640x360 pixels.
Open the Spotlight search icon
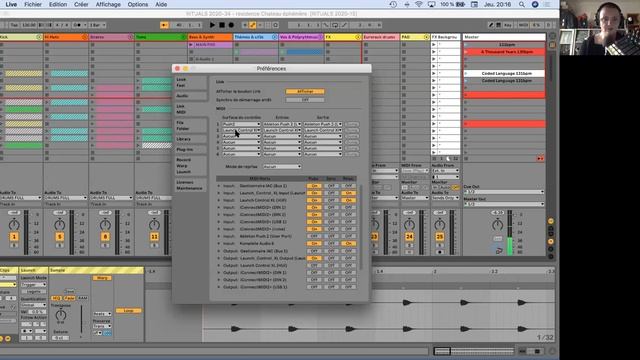click(x=522, y=4)
